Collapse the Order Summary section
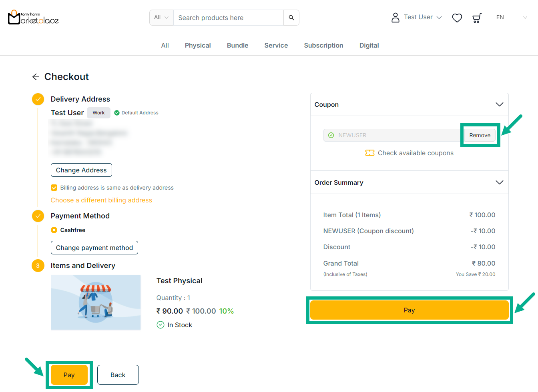This screenshot has width=538, height=392. [x=499, y=182]
